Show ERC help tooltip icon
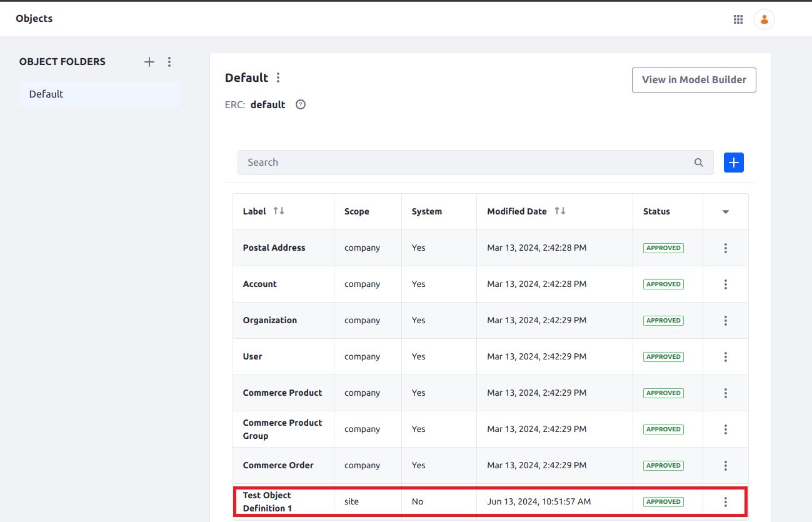812x522 pixels. (301, 104)
